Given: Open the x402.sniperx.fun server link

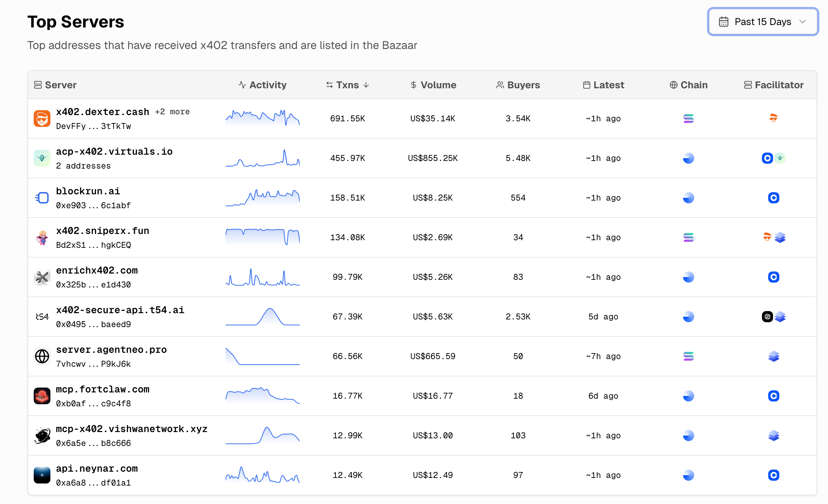Looking at the screenshot, I should [103, 231].
